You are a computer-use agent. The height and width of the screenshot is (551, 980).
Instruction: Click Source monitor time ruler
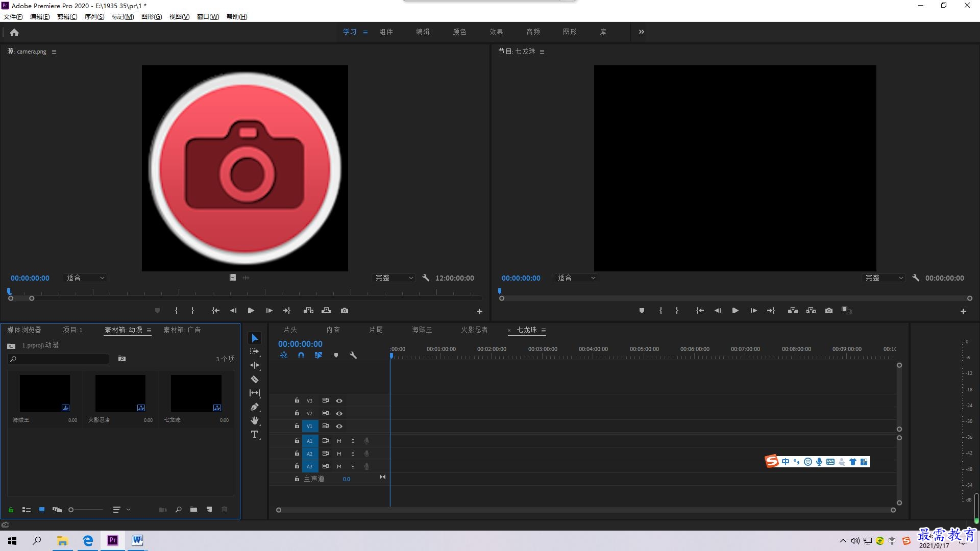click(245, 293)
